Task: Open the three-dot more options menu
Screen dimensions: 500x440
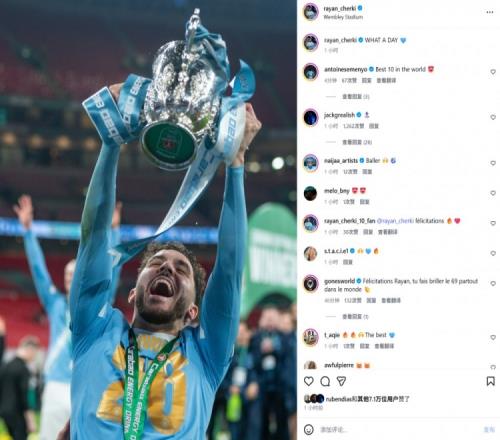Action: pyautogui.click(x=489, y=12)
